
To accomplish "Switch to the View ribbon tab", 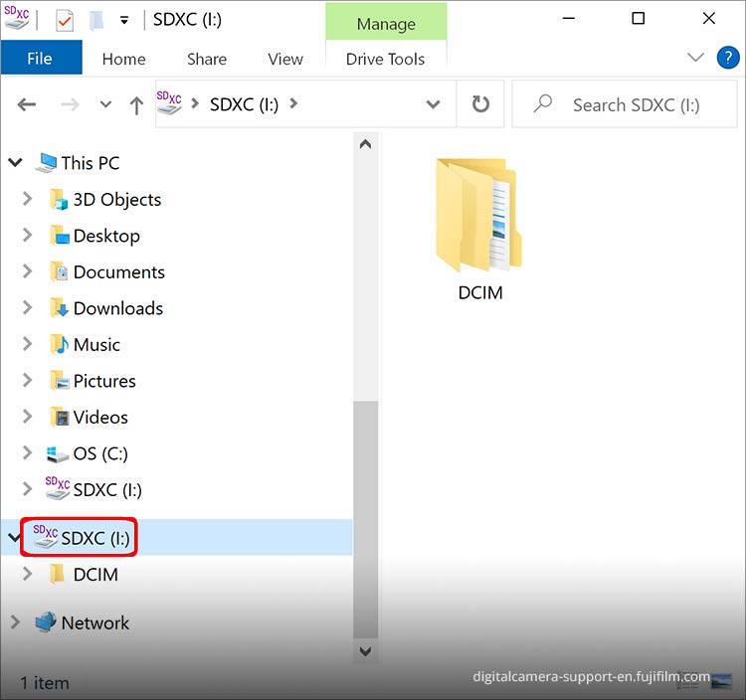I will point(285,59).
